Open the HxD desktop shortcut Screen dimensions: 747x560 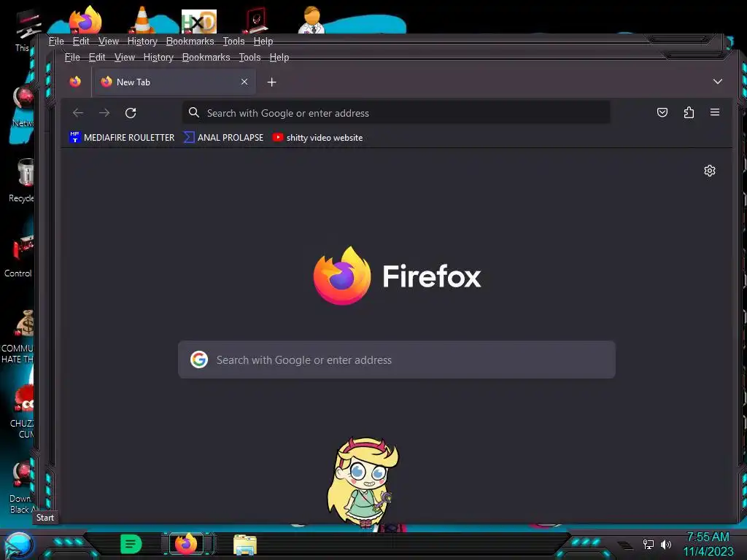(x=199, y=22)
